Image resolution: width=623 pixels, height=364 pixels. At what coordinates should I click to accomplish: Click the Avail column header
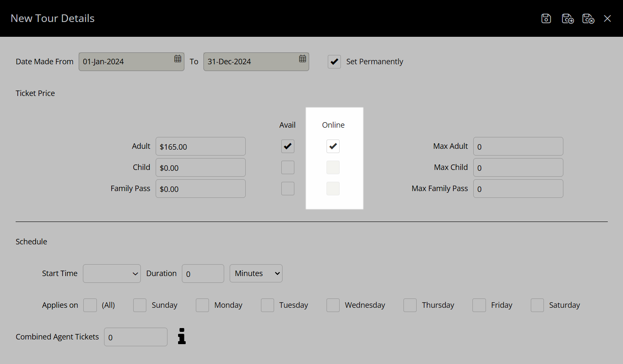287,125
